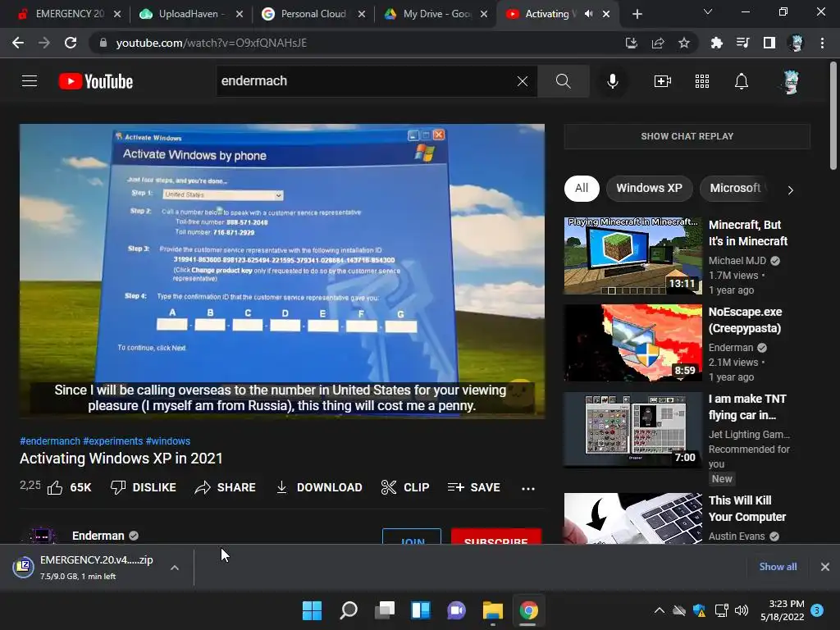Image resolution: width=840 pixels, height=630 pixels.
Task: Open I am make TNT flying car thumbnail
Action: click(x=632, y=430)
